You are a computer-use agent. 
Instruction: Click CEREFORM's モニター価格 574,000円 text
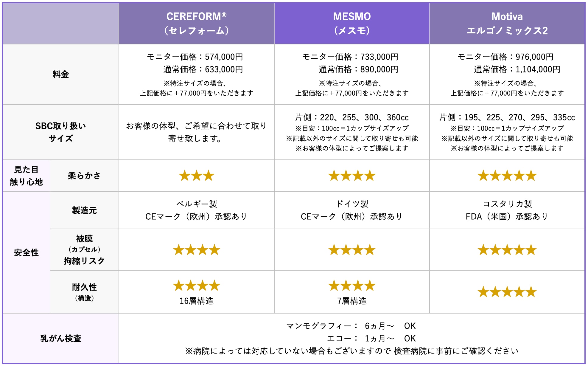195,57
